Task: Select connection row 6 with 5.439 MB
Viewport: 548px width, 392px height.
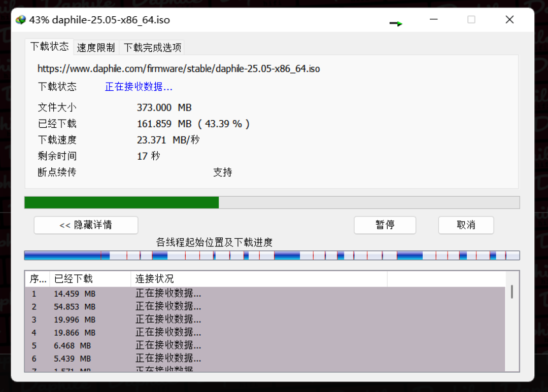Action: click(265, 358)
